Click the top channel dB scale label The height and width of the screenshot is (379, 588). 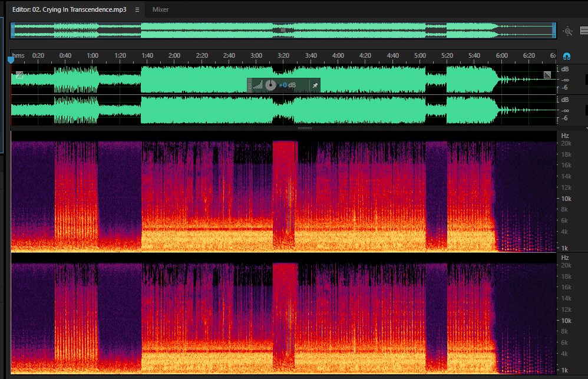pyautogui.click(x=565, y=69)
